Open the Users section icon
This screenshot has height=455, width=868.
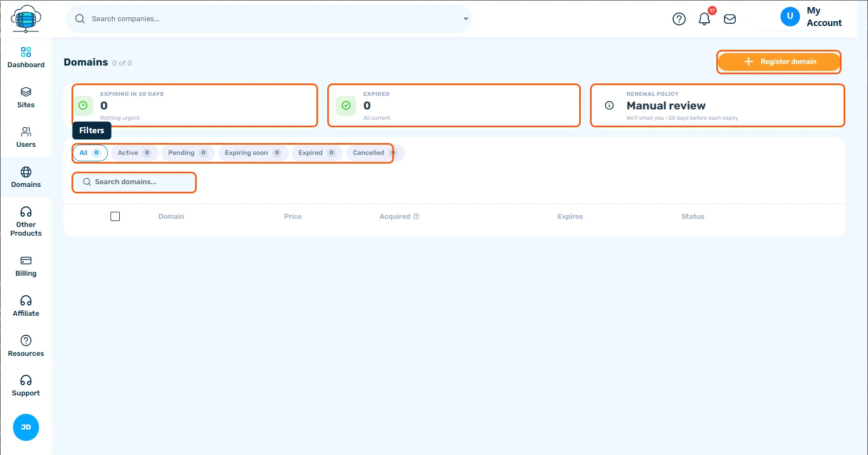26,132
